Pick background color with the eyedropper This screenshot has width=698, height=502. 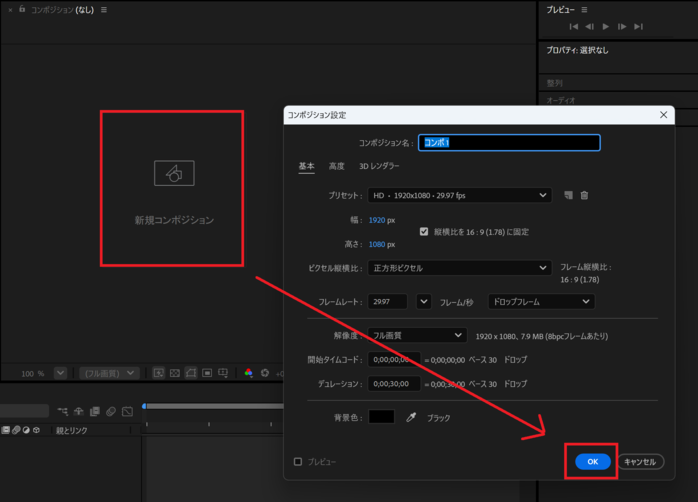411,417
